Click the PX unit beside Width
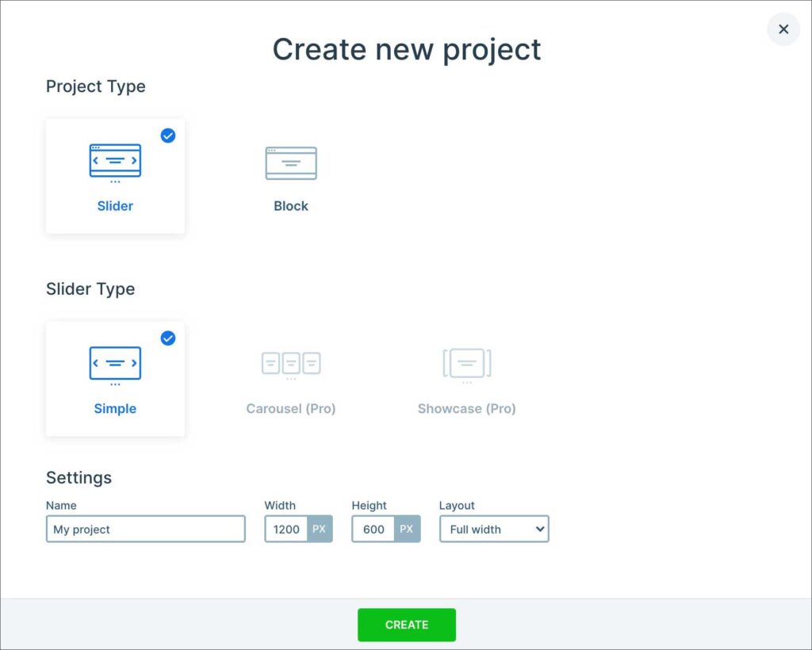This screenshot has width=812, height=650. coord(319,530)
